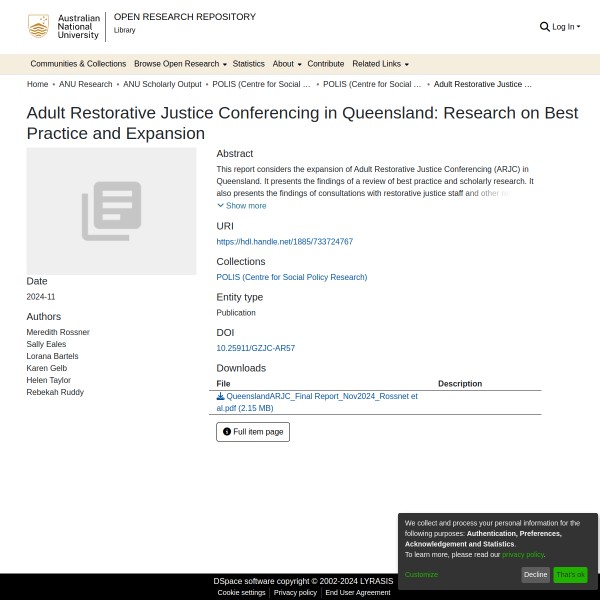Screen dimensions: 600x600
Task: Open the Related Links dropdown
Action: (x=380, y=64)
